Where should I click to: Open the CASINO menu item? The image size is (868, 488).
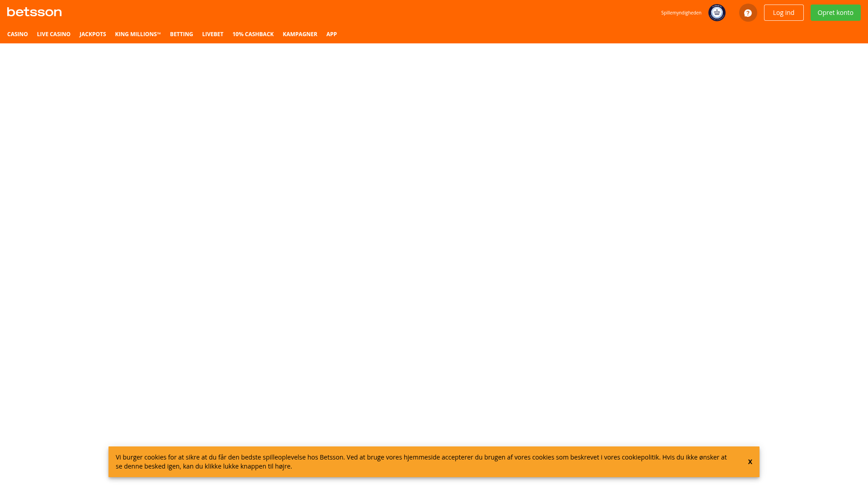(18, 34)
